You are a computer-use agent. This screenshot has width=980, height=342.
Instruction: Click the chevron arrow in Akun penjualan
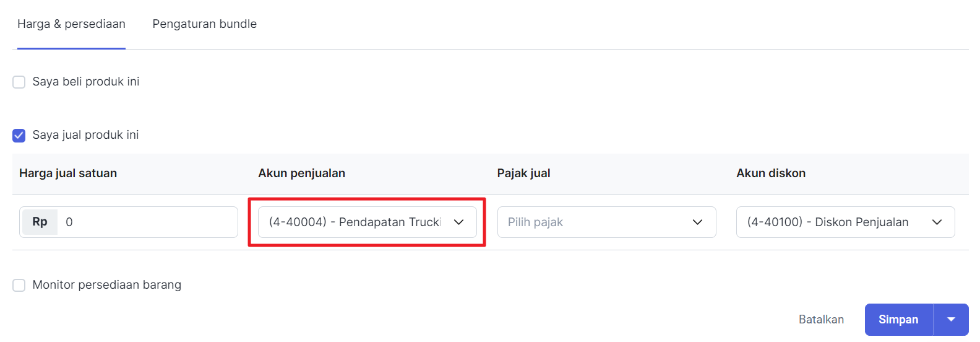tap(458, 222)
